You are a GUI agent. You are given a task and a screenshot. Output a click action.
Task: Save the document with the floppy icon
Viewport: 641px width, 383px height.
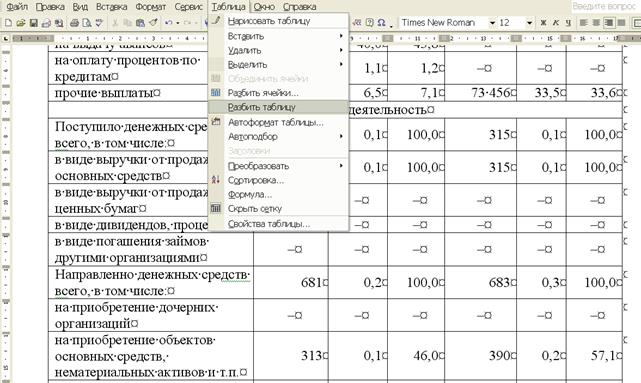[x=34, y=23]
